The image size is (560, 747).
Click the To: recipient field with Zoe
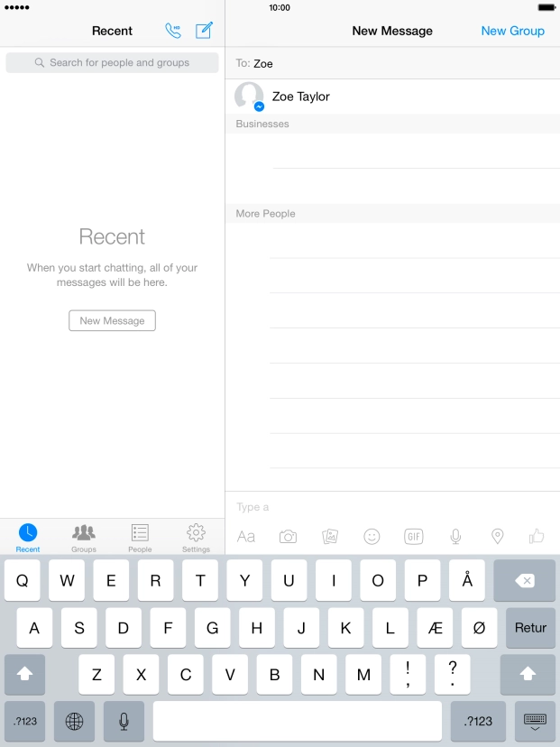point(392,63)
